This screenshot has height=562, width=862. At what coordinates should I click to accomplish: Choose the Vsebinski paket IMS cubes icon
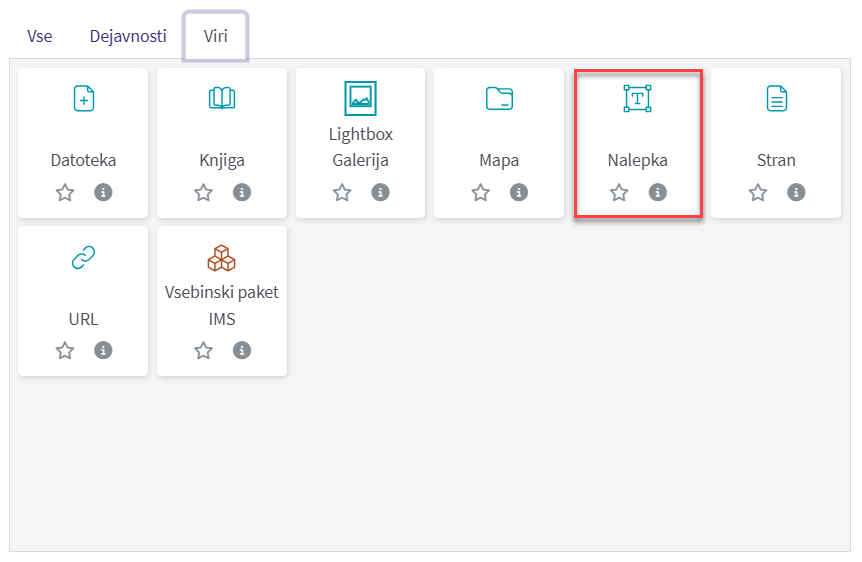pyautogui.click(x=222, y=258)
